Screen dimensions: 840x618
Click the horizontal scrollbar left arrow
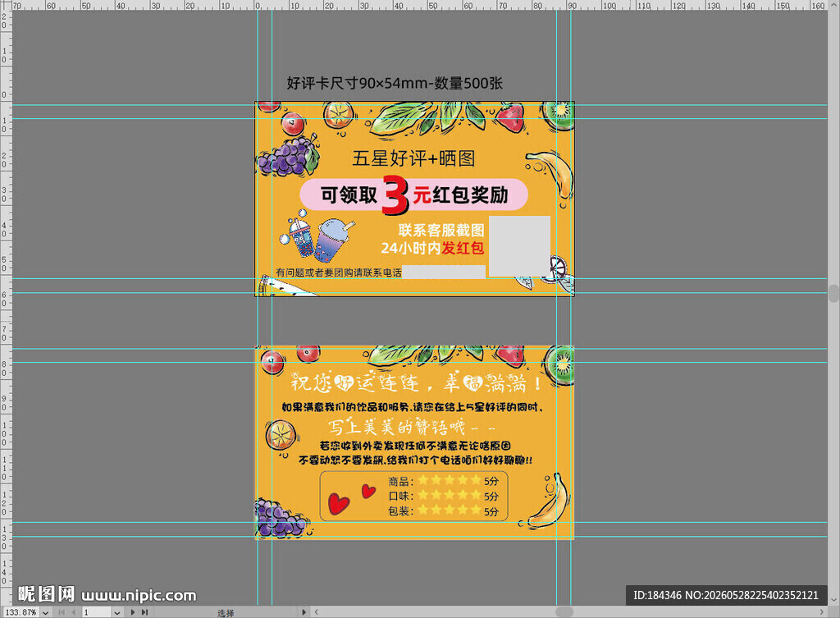click(x=316, y=612)
